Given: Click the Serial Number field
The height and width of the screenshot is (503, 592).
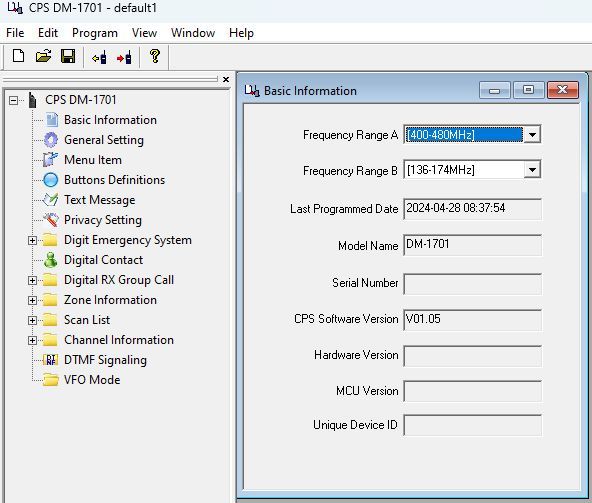Looking at the screenshot, I should [x=472, y=284].
